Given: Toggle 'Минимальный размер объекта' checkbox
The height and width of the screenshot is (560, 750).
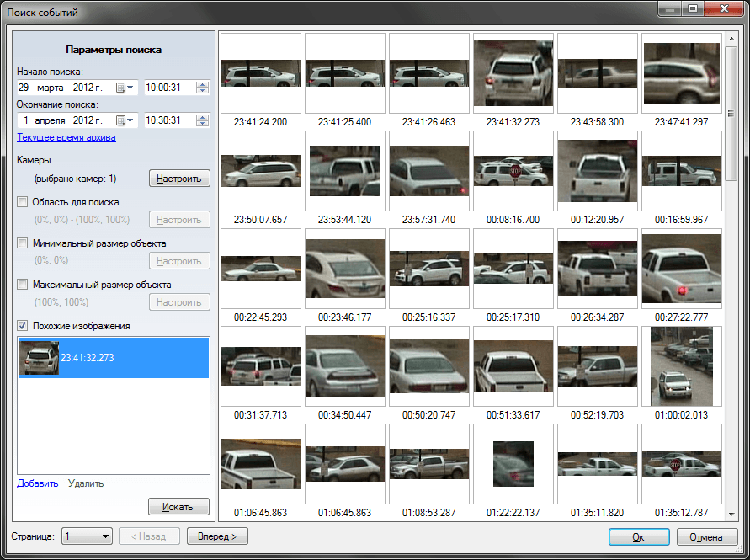Looking at the screenshot, I should pos(23,243).
